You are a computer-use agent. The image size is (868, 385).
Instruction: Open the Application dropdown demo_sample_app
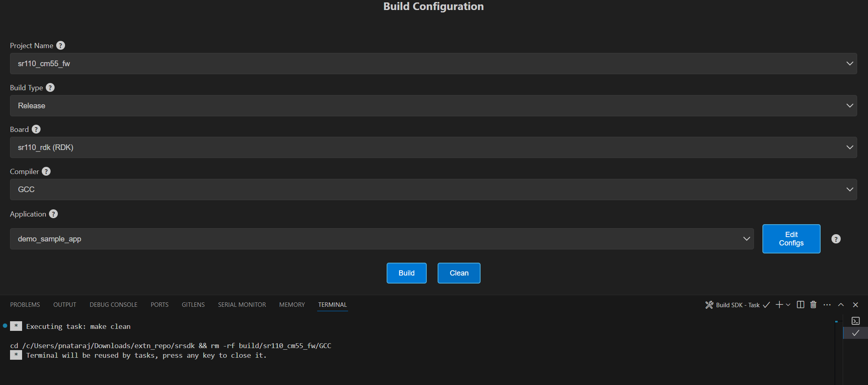click(x=381, y=239)
